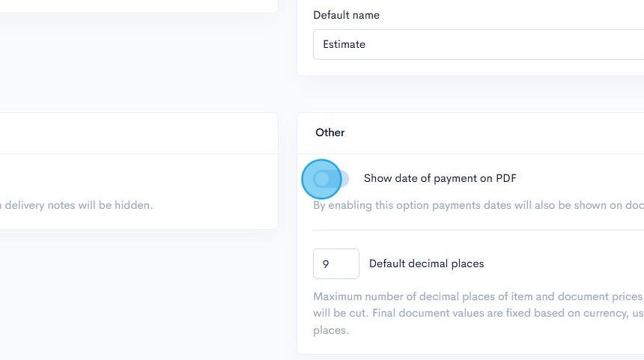Click the "Default name" field label
644x360 pixels.
click(346, 15)
